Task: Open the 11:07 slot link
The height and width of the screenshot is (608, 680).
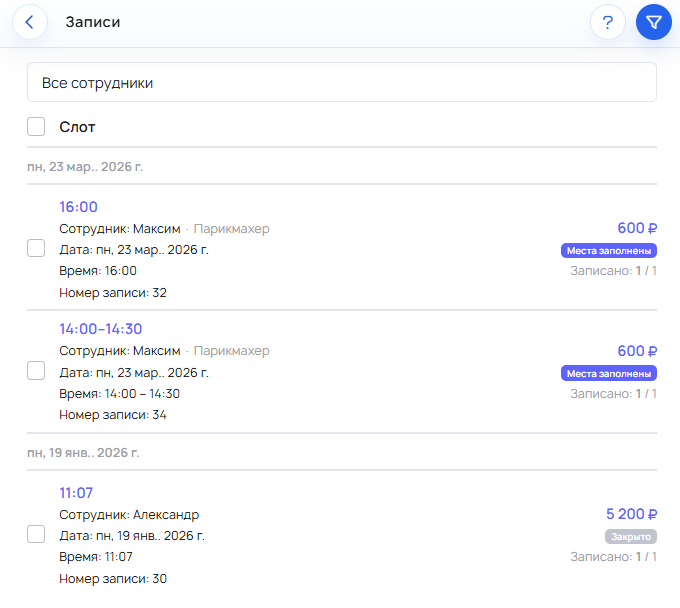Action: tap(76, 492)
